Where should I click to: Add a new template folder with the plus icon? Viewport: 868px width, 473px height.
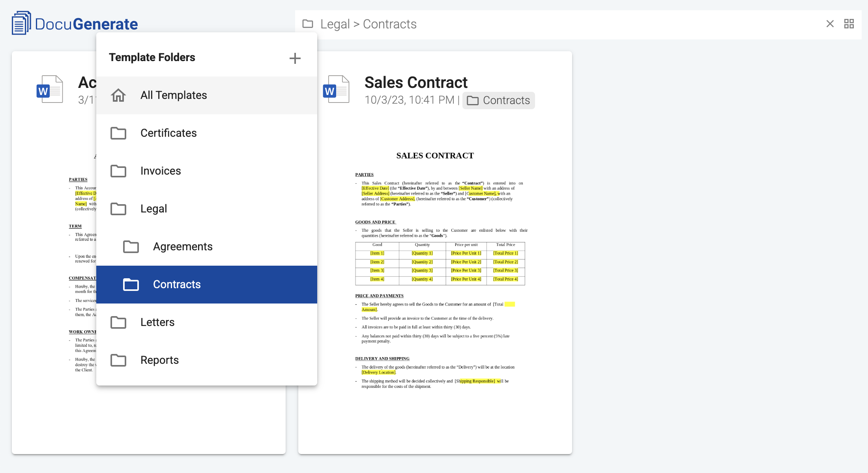coord(295,58)
